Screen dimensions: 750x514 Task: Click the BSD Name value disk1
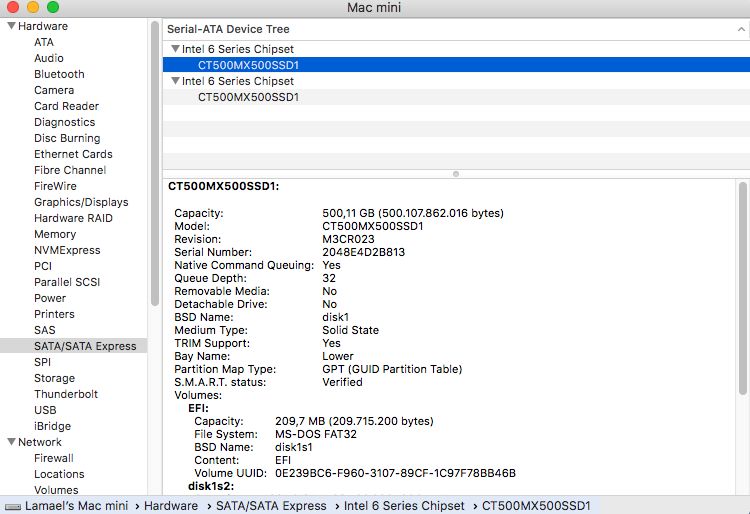pos(336,317)
